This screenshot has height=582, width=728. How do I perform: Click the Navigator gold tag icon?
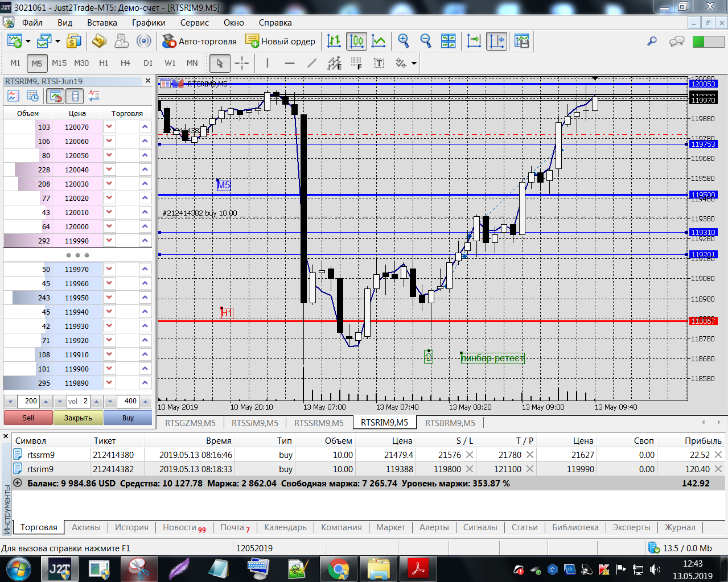pyautogui.click(x=100, y=41)
